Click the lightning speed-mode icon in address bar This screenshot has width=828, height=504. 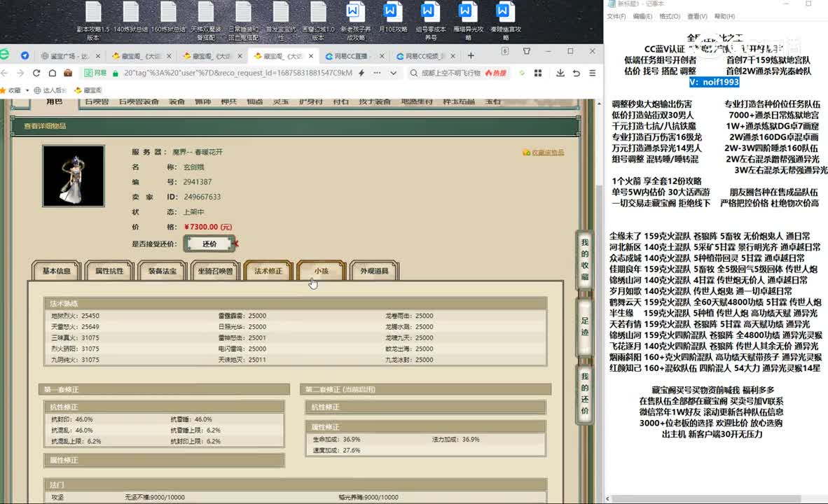pyautogui.click(x=361, y=73)
